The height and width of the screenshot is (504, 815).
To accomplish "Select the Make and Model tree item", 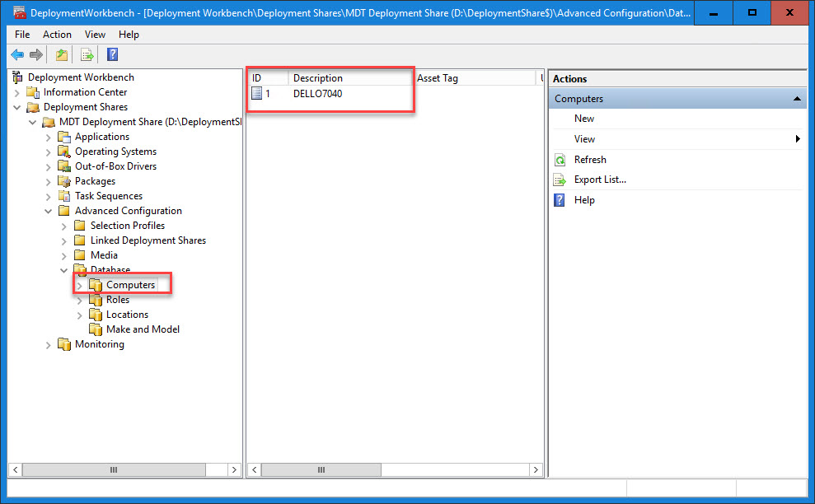I will pos(143,329).
